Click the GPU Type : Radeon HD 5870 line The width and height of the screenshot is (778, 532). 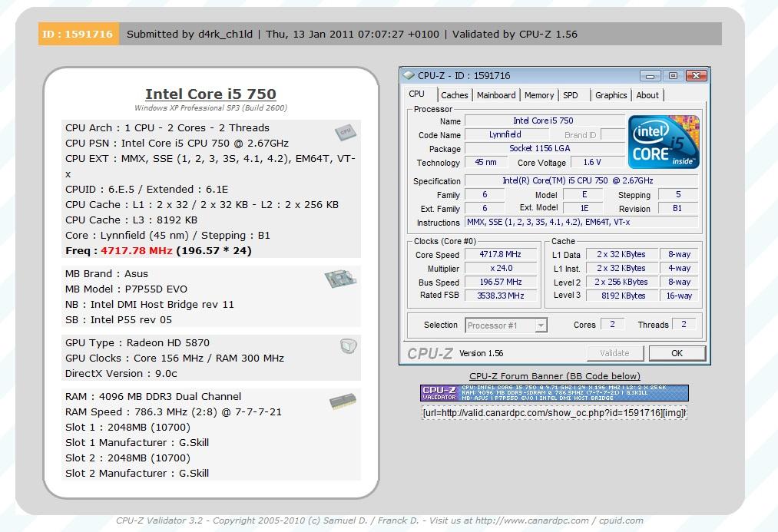pos(137,342)
